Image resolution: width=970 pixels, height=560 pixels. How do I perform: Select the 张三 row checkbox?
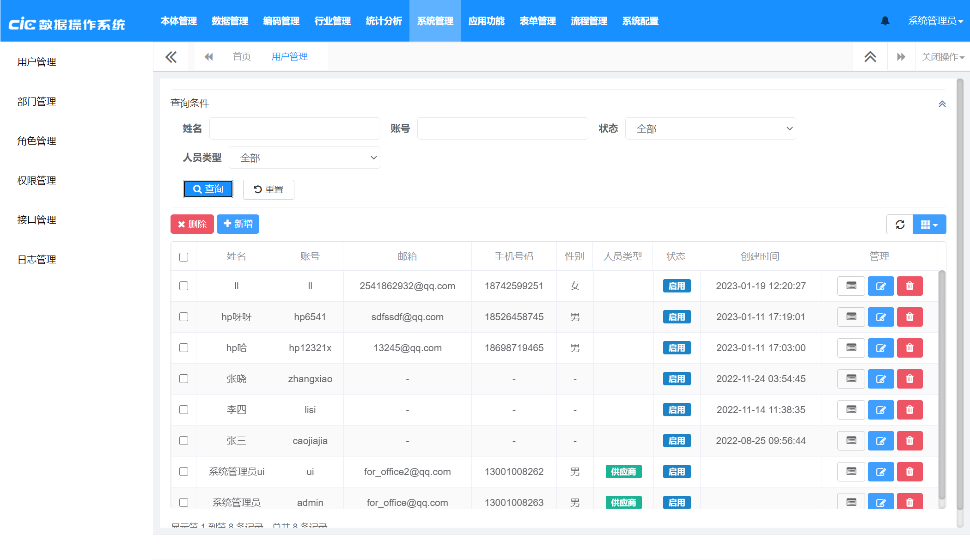(184, 441)
